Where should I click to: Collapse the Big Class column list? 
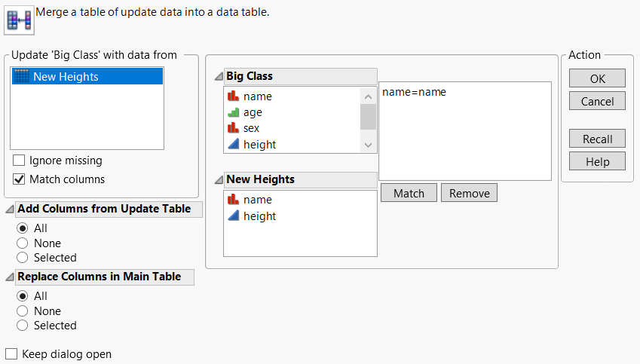tap(219, 76)
